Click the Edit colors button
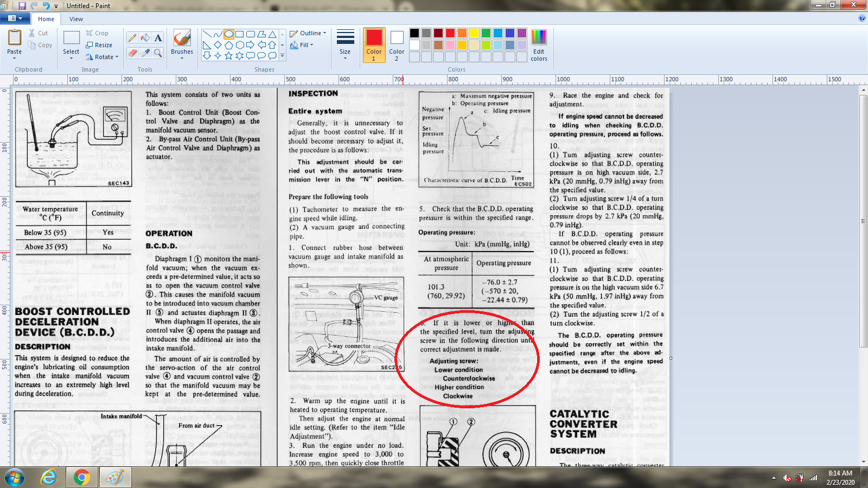The image size is (868, 488). coord(539,45)
